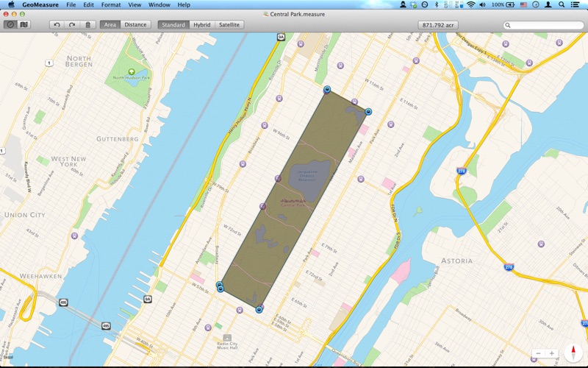The image size is (588, 368).
Task: Open the Apple menu
Action: 11,4
